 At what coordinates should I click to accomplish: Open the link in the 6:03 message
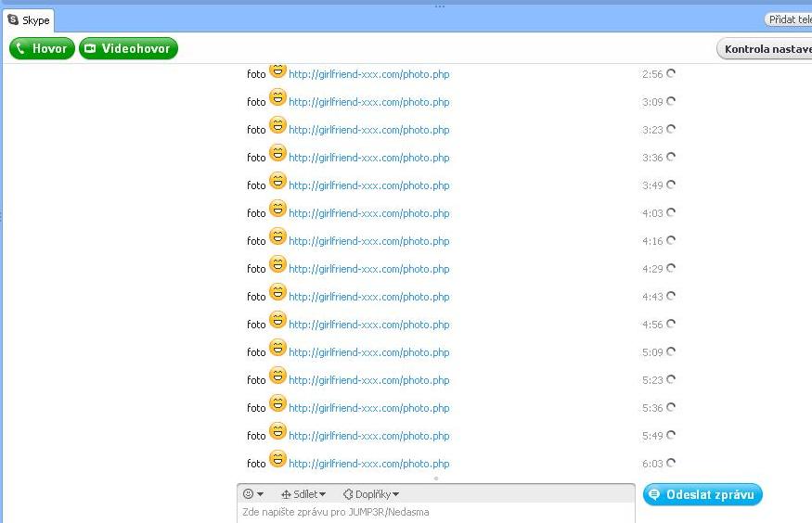[368, 464]
